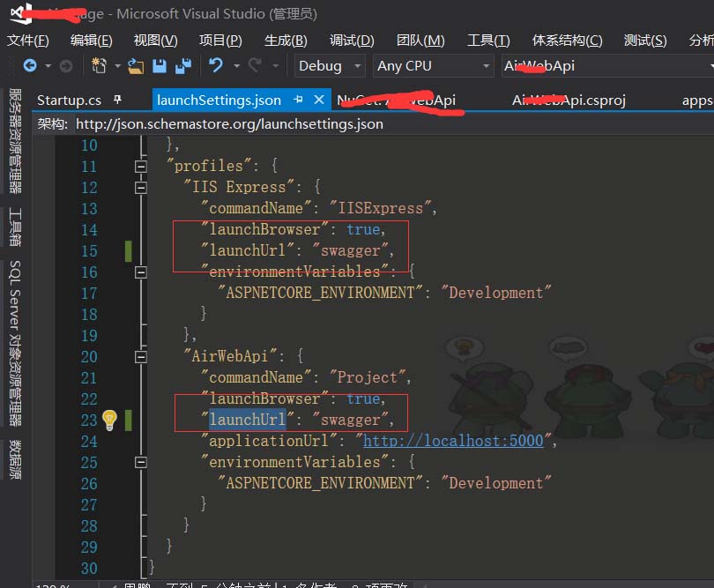Pin the Startup.cs tab
Screen dimensions: 714x588
point(117,100)
